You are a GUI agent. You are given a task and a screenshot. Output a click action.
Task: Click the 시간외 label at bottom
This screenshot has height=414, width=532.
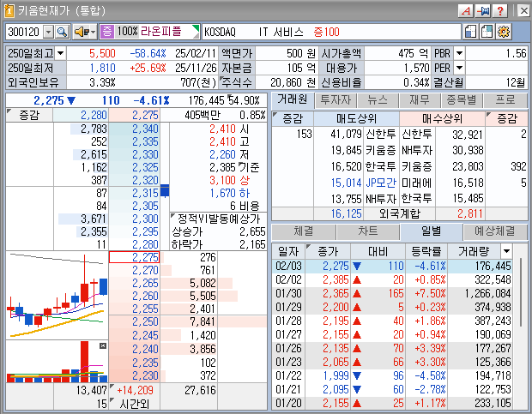point(135,404)
